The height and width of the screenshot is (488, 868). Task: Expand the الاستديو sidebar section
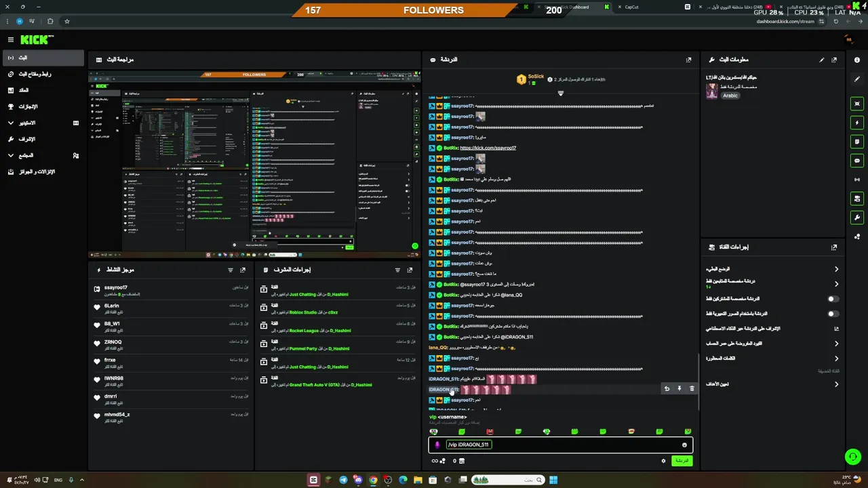tap(43, 123)
